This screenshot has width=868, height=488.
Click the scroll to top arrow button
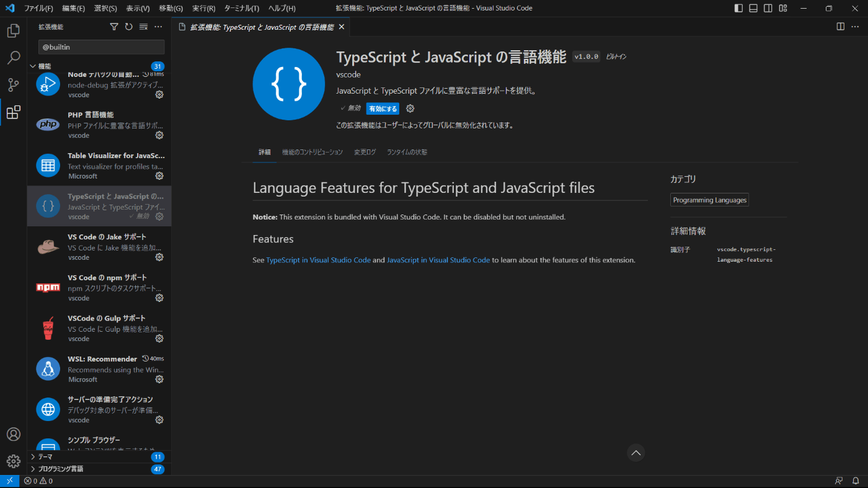(635, 453)
